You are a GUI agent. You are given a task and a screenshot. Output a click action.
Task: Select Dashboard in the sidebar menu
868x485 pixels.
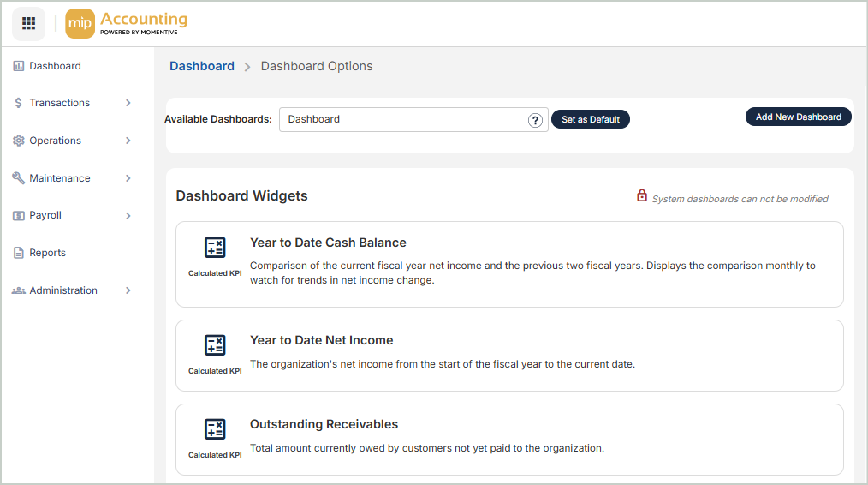pyautogui.click(x=55, y=66)
